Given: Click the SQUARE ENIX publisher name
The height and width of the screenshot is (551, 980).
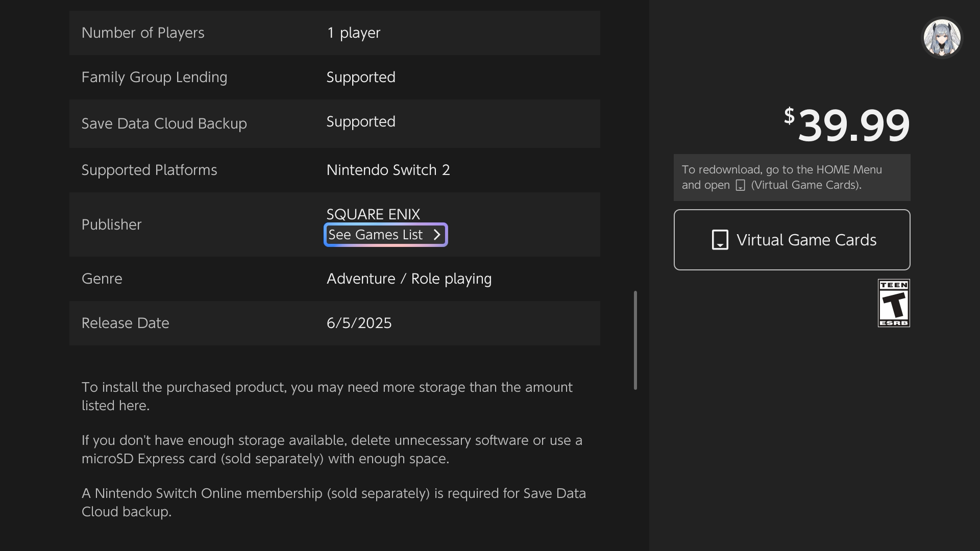Looking at the screenshot, I should 373,214.
